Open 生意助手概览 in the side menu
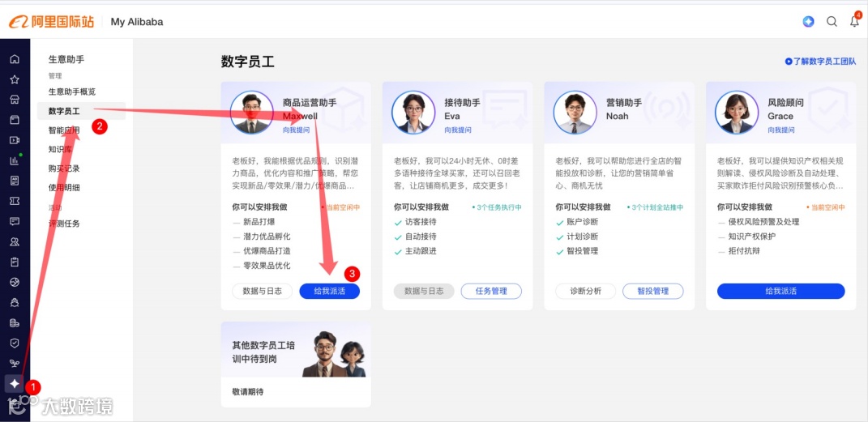Viewport: 868px width, 422px height. point(72,92)
